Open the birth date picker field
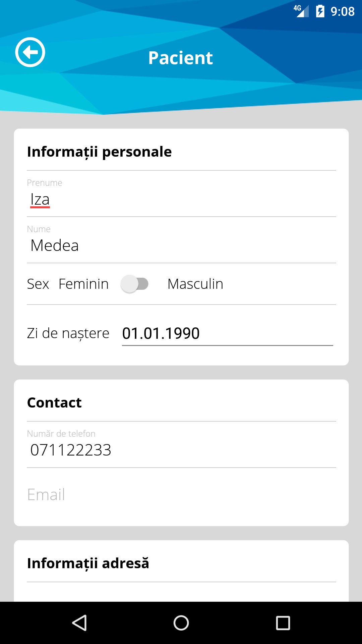 pos(227,333)
